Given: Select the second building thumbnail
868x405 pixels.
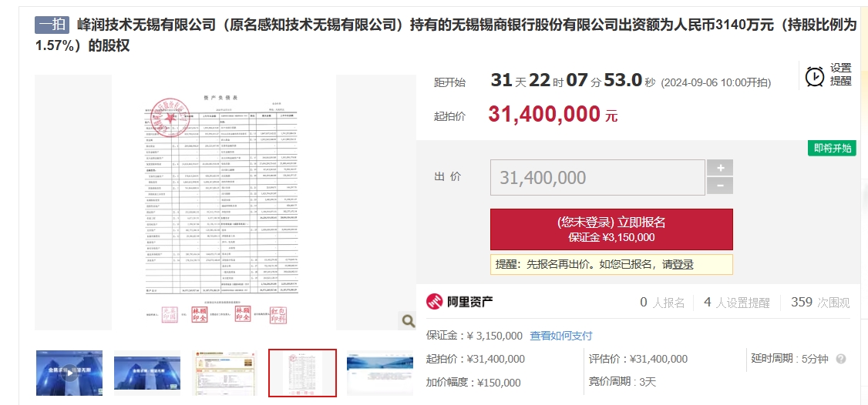Looking at the screenshot, I should coord(147,373).
